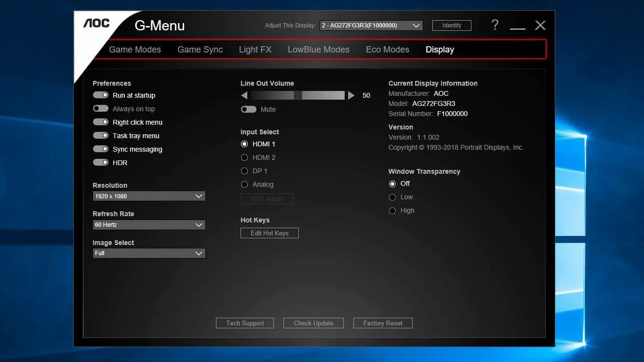Viewport: 644px width, 362px height.
Task: Switch to LowBlue Modes tab
Action: (319, 50)
